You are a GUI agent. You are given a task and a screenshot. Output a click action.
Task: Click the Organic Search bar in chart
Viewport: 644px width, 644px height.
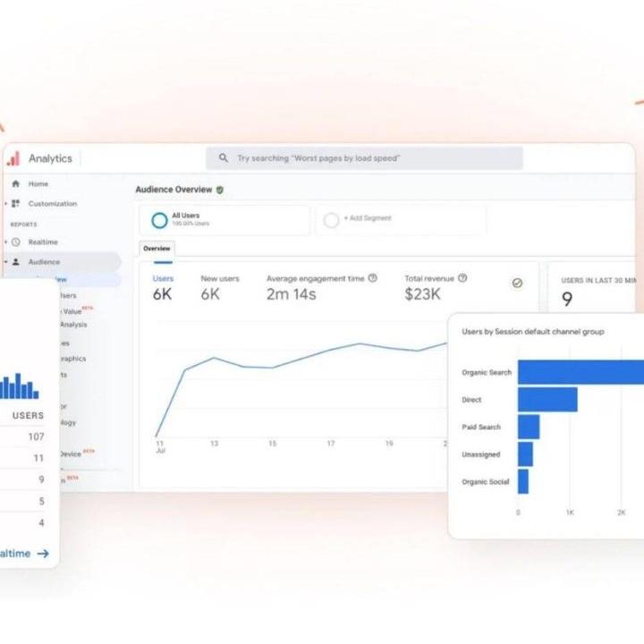click(x=580, y=372)
